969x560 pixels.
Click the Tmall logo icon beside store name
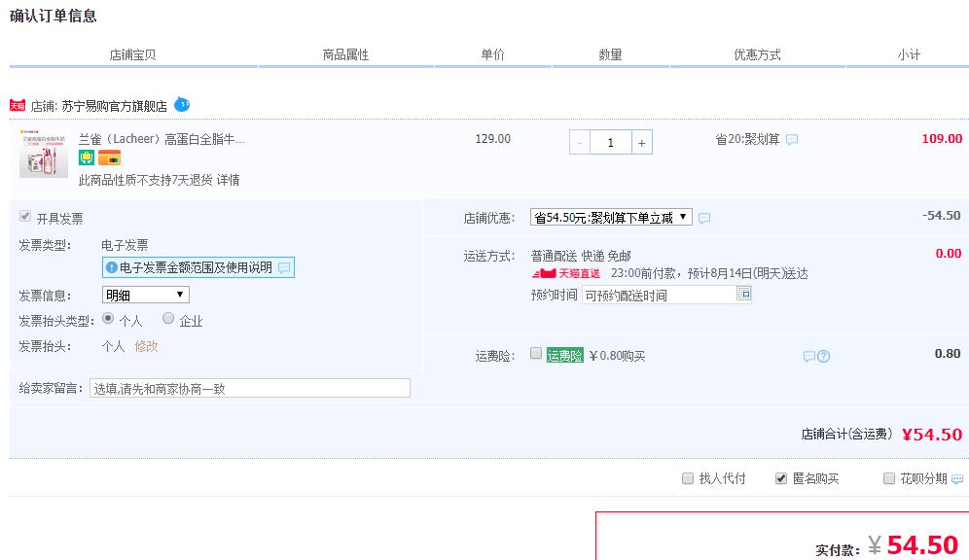[18, 106]
